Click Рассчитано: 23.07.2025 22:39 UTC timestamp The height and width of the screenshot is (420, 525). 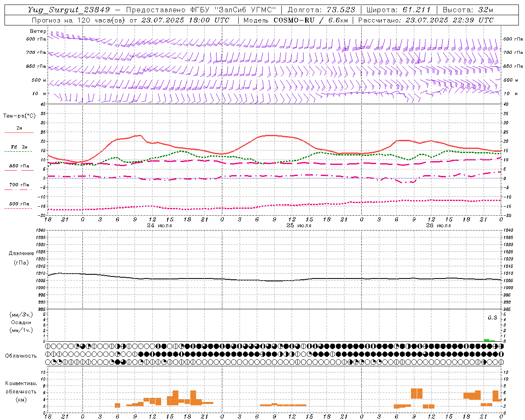[x=426, y=20]
